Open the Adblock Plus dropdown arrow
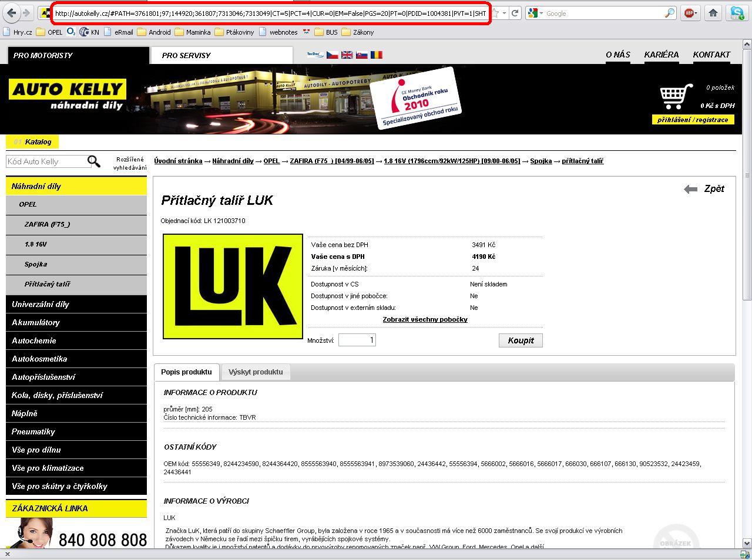Viewport: 752px width, 560px height. (x=697, y=13)
